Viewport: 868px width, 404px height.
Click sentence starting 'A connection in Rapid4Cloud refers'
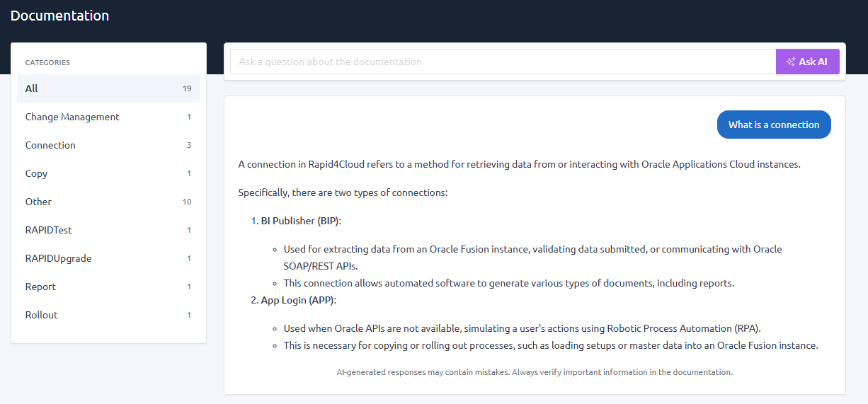[519, 164]
